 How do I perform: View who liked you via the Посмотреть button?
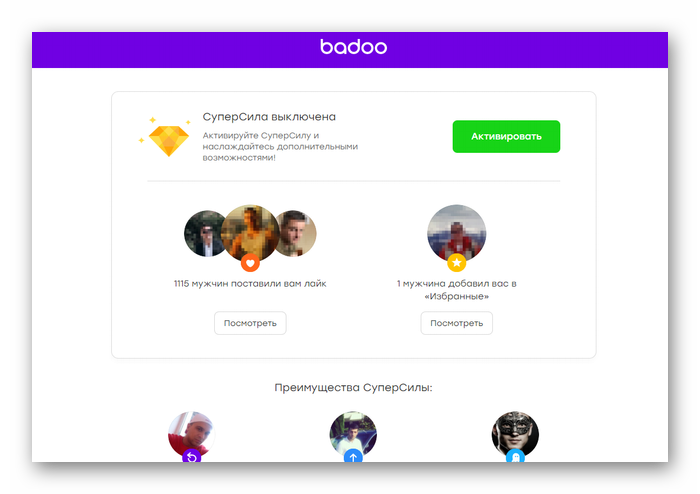[250, 323]
